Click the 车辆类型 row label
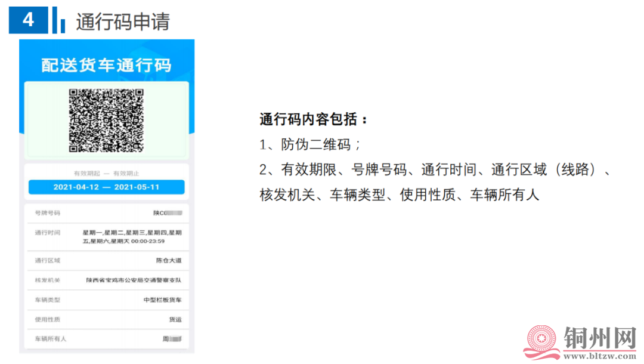The width and height of the screenshot is (644, 364). point(47,300)
